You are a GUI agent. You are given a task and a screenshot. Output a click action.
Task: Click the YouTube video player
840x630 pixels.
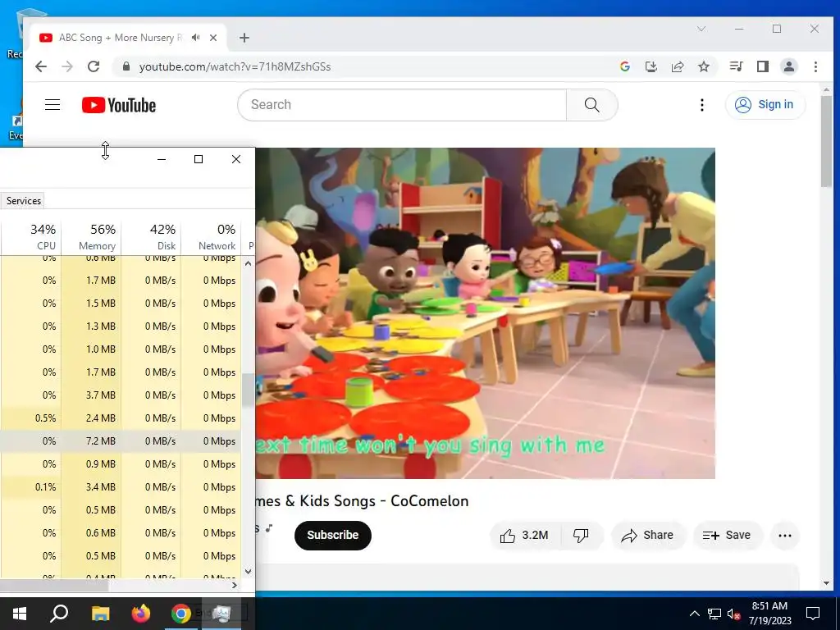[x=485, y=313]
